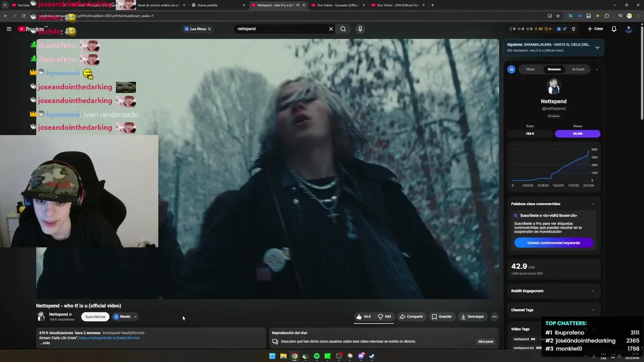Open the nettspend.lnk.to EarlyLifeCrisis link
This screenshot has height=362, width=644.
[x=109, y=338]
